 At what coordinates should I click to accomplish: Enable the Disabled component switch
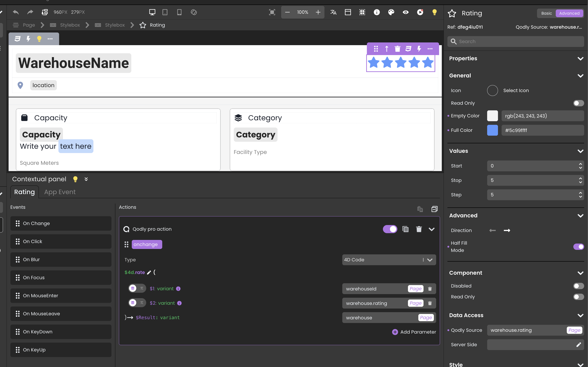[578, 286]
